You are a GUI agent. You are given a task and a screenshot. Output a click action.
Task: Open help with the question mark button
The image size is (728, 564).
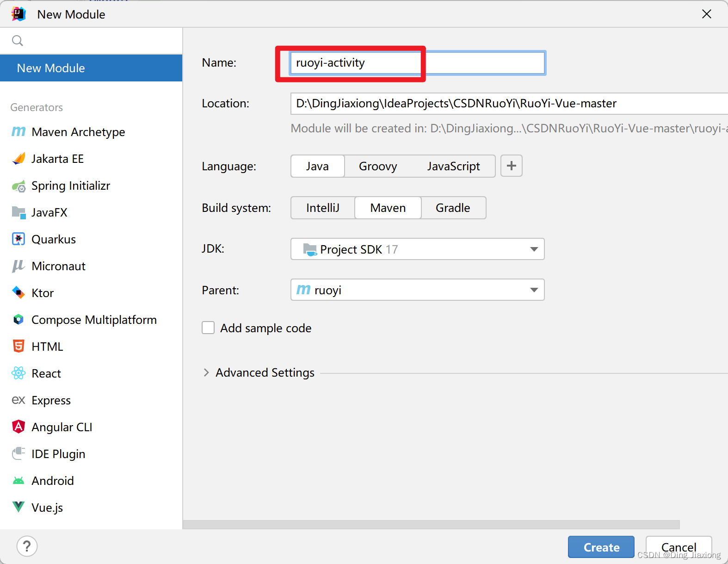(x=27, y=546)
